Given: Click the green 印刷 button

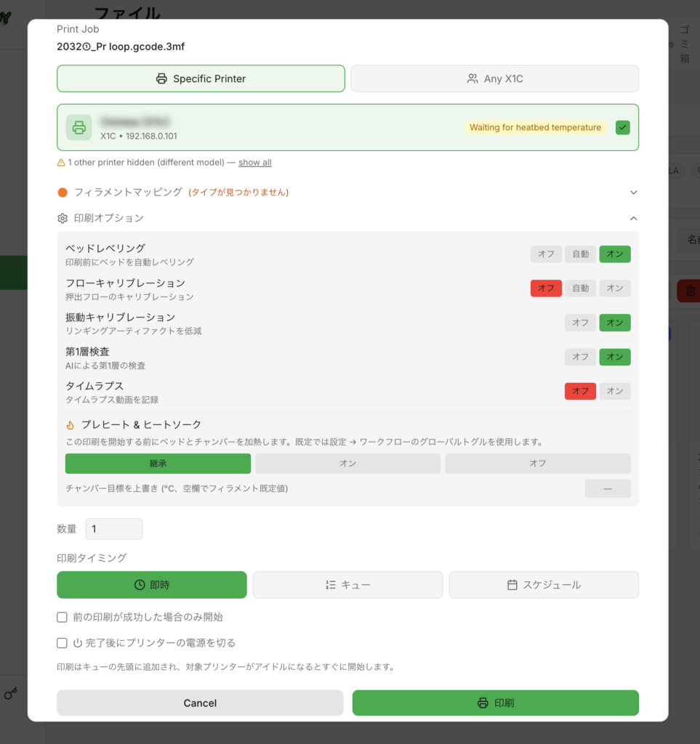Looking at the screenshot, I should [x=496, y=703].
